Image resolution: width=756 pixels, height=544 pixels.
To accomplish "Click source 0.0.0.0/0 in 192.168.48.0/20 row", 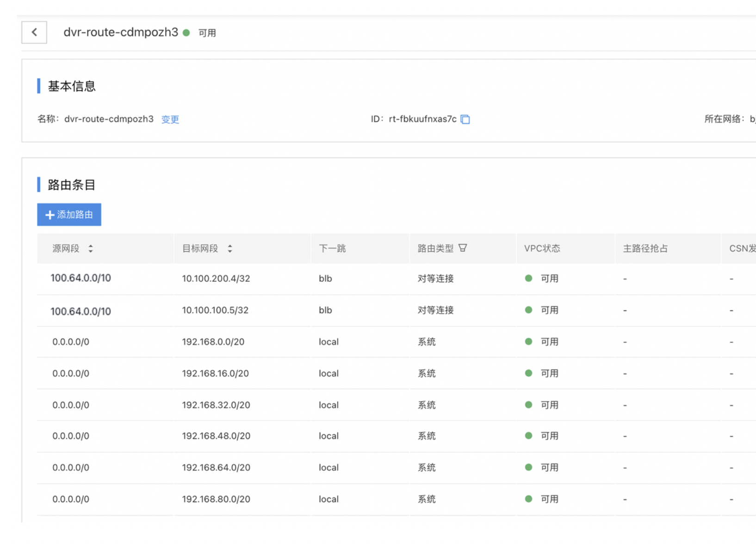I will coord(71,436).
